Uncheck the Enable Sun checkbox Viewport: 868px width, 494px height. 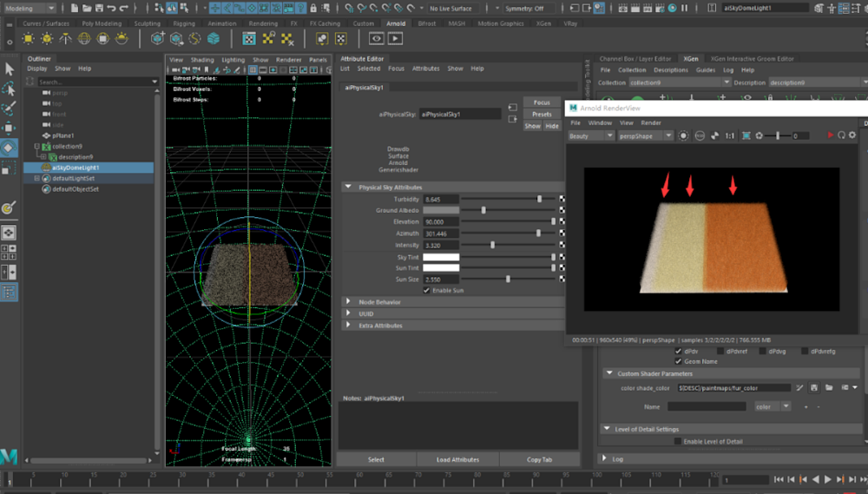point(426,290)
